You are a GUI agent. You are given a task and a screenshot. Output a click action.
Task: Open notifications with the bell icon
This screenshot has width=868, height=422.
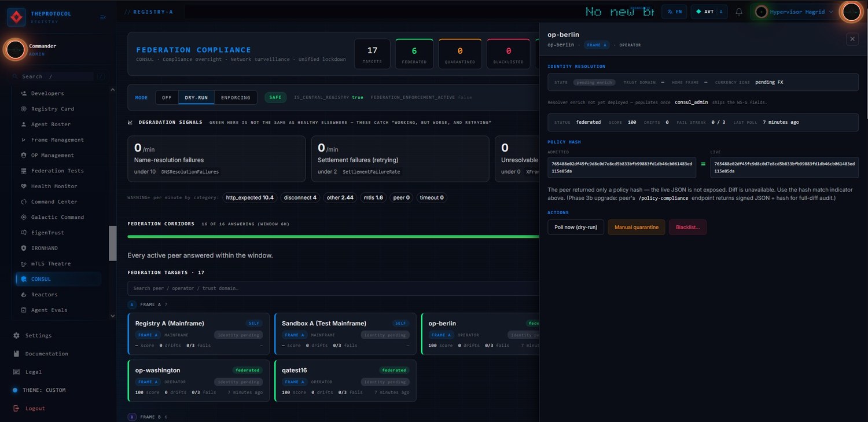tap(739, 12)
